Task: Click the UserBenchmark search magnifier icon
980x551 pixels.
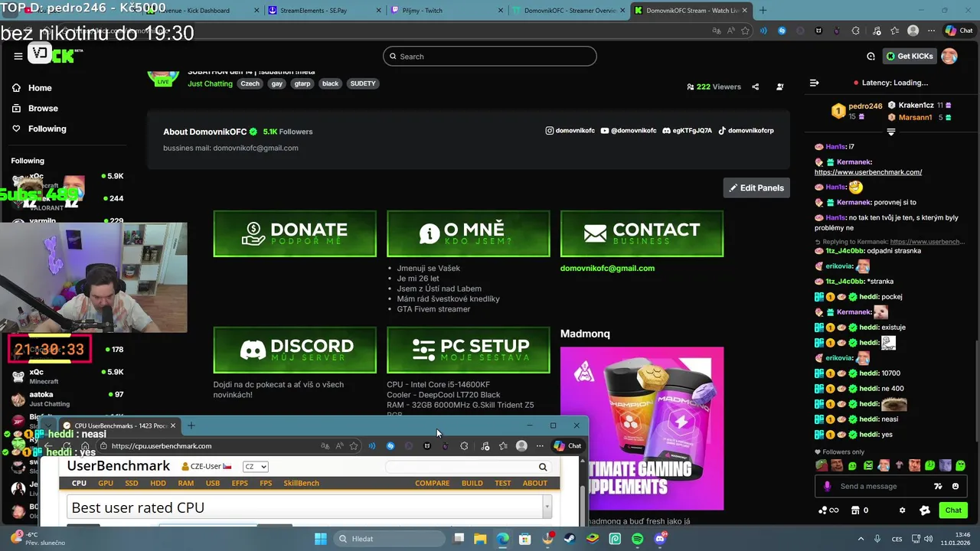Action: tap(543, 467)
